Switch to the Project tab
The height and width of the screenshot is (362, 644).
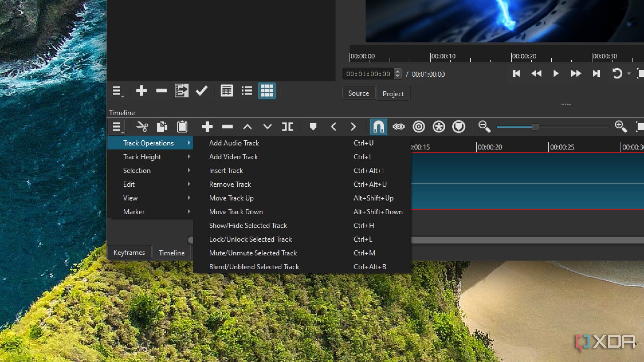393,94
